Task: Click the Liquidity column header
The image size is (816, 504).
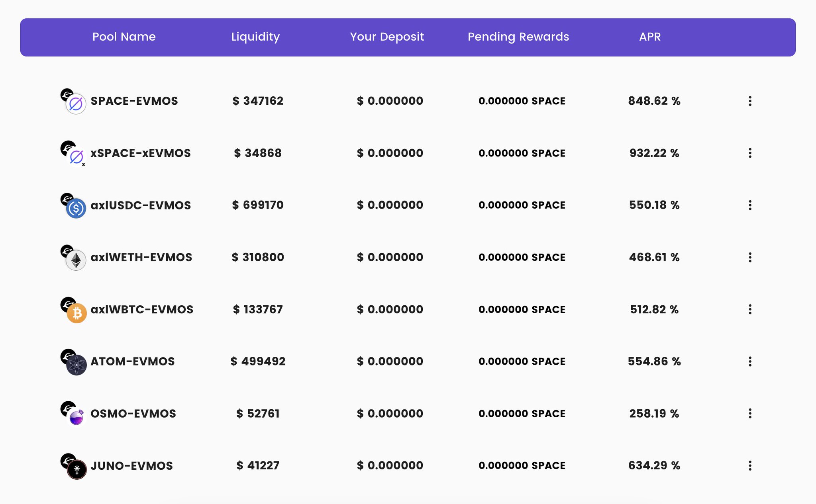Action: pyautogui.click(x=255, y=37)
